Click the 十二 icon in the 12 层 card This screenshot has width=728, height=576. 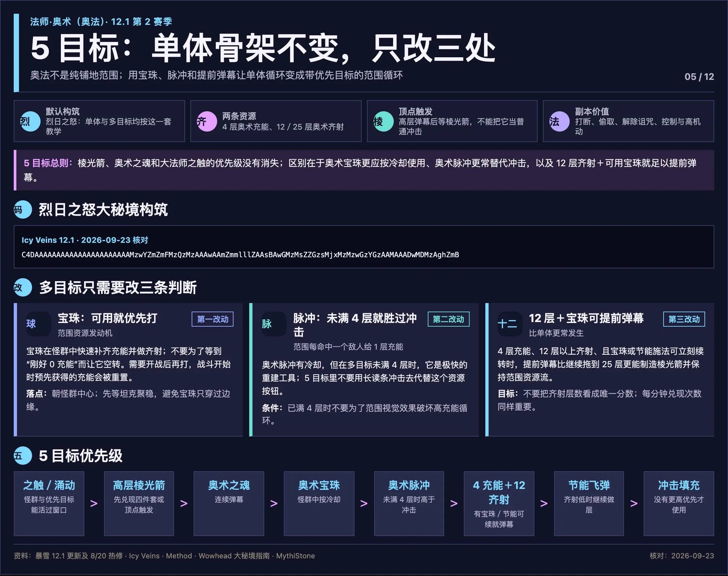(510, 324)
